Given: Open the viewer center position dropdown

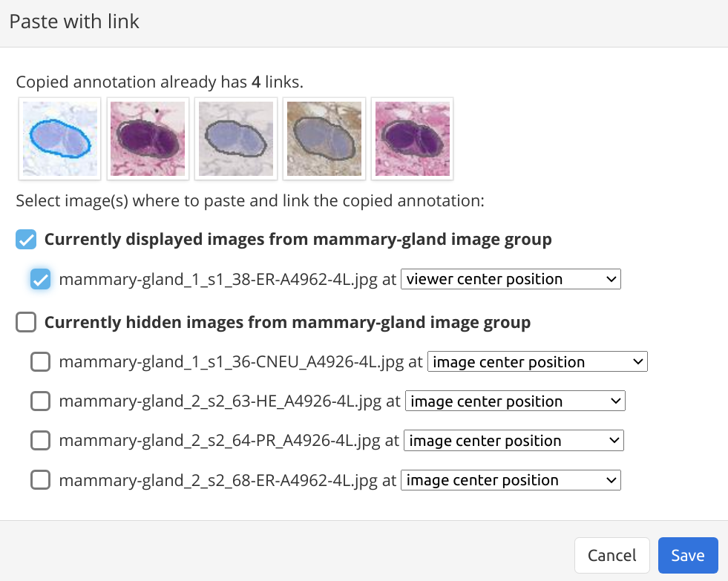Looking at the screenshot, I should 511,279.
